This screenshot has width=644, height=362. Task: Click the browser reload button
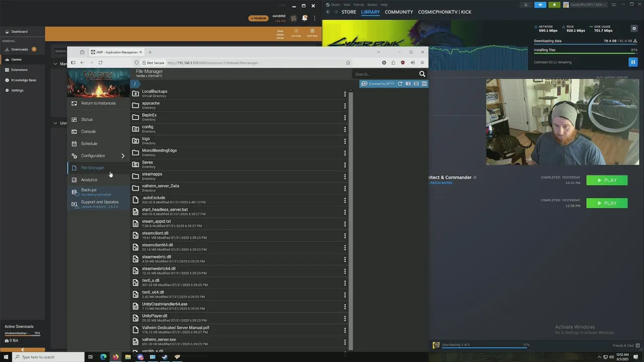(x=100, y=63)
